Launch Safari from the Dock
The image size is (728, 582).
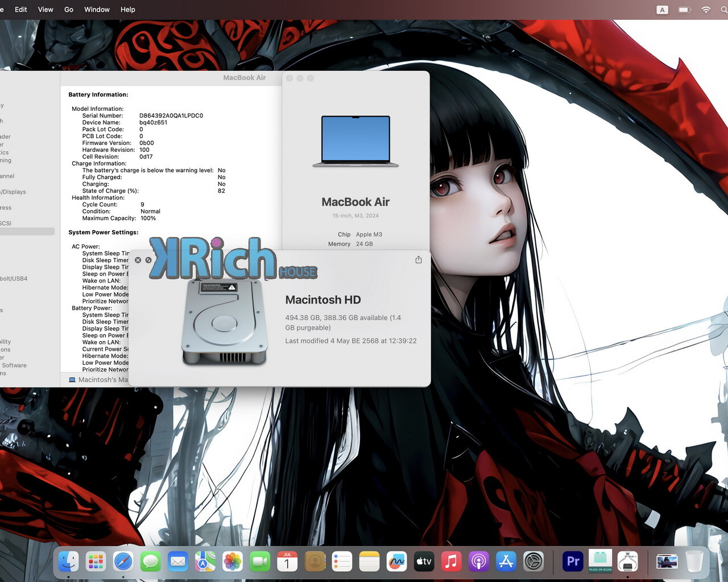point(123,562)
